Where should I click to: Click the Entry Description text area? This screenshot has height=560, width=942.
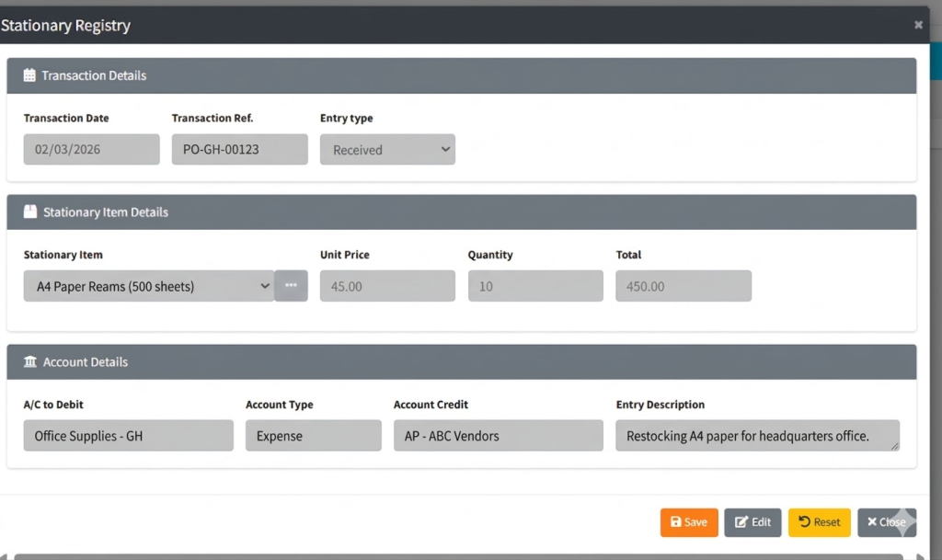[756, 436]
